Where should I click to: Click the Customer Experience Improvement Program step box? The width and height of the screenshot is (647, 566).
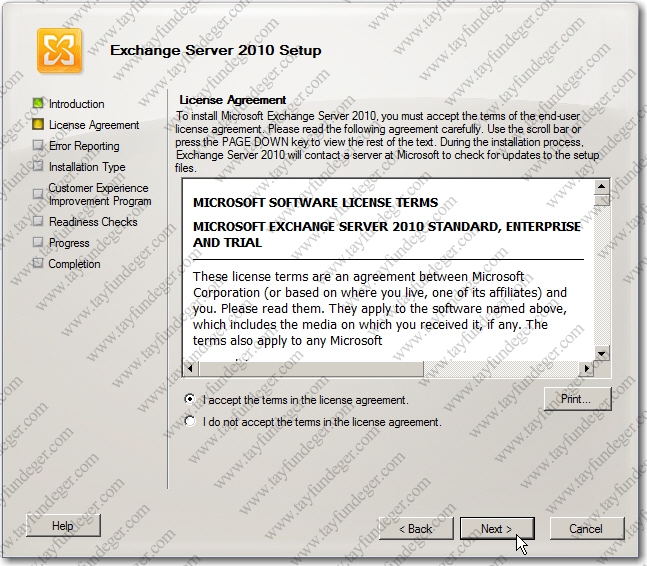[x=38, y=194]
